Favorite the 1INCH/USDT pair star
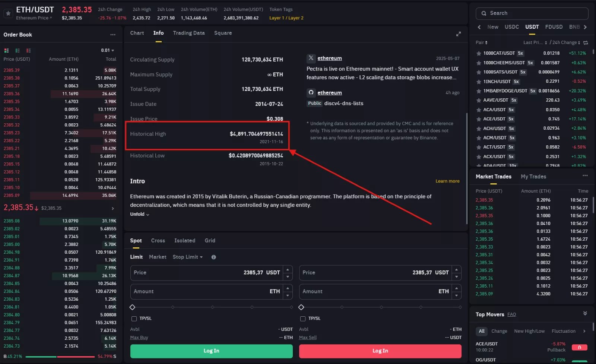 pos(479,82)
